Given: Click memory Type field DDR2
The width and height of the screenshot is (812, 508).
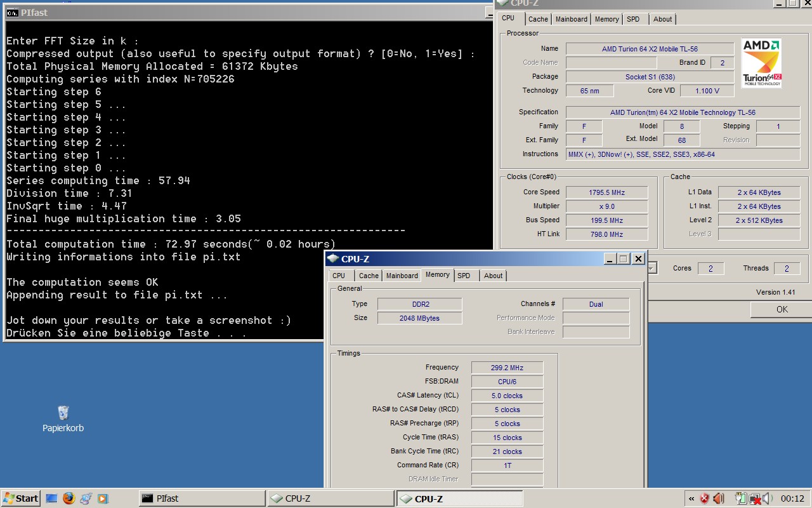Looking at the screenshot, I should [x=419, y=304].
